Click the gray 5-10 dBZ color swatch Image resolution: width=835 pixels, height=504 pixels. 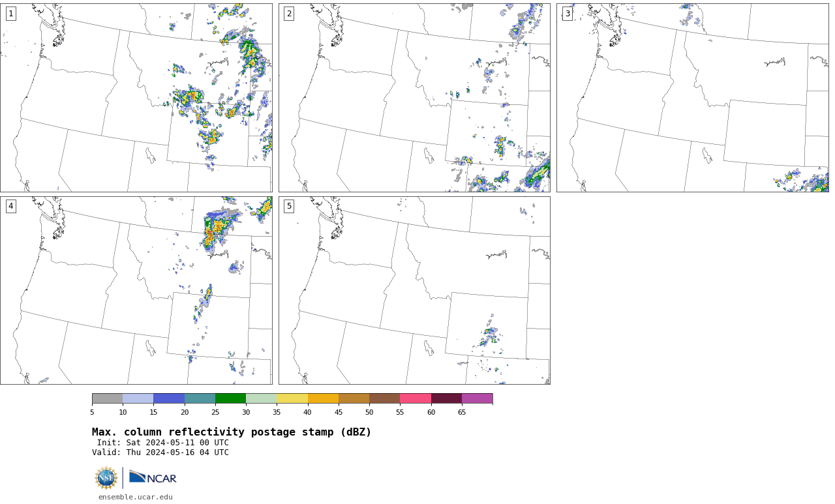click(107, 398)
